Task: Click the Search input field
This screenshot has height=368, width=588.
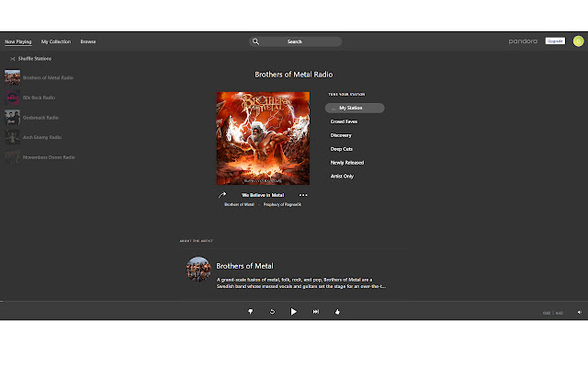Action: click(x=295, y=41)
